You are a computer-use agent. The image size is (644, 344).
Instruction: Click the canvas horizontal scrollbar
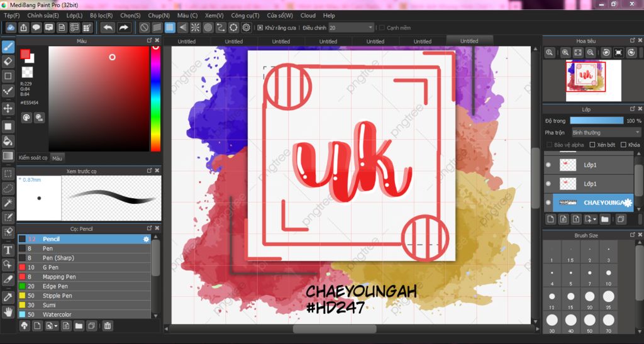tap(335, 329)
